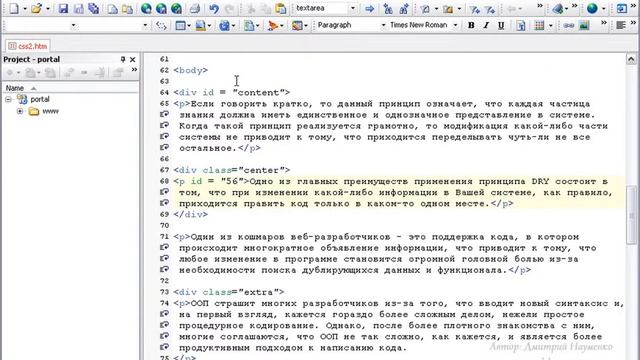Screen dimensions: 640x360
Task: Click the Find binoculars icon
Action: [388, 8]
